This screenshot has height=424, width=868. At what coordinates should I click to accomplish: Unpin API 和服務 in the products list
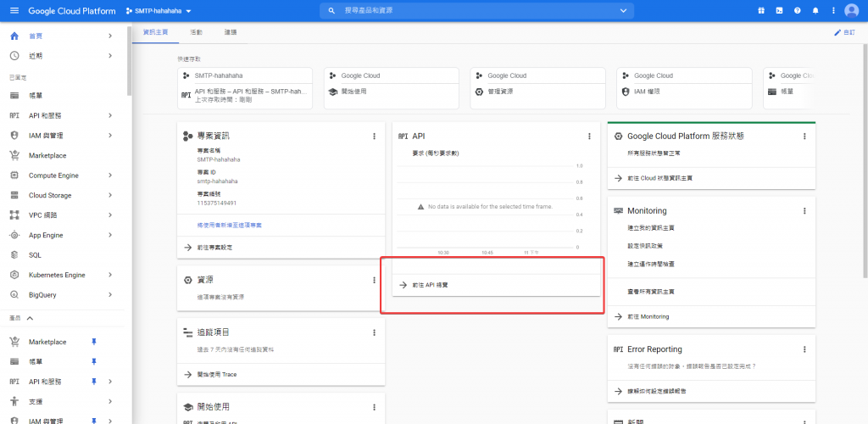click(93, 382)
